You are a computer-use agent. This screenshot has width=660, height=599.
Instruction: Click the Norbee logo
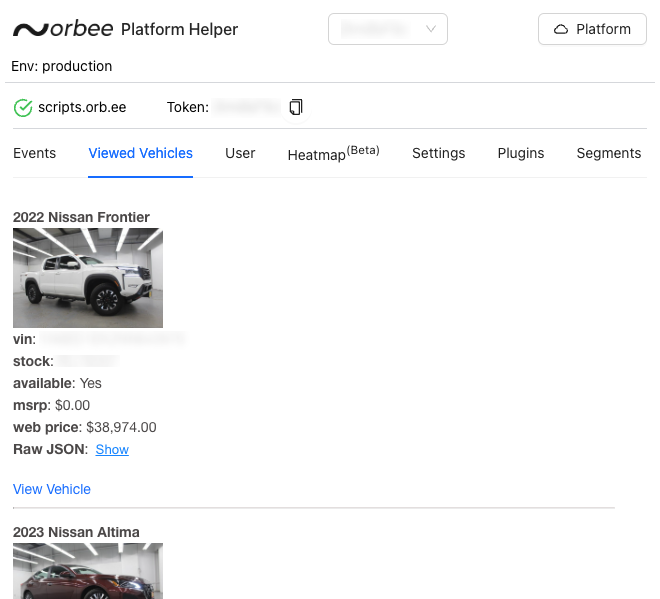(63, 29)
